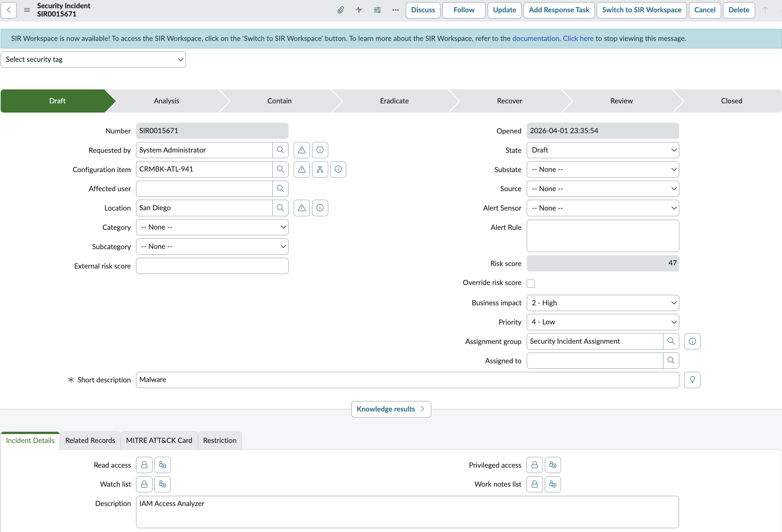The height and width of the screenshot is (532, 782).
Task: Show warning icon for Configuration item
Action: pyautogui.click(x=302, y=169)
